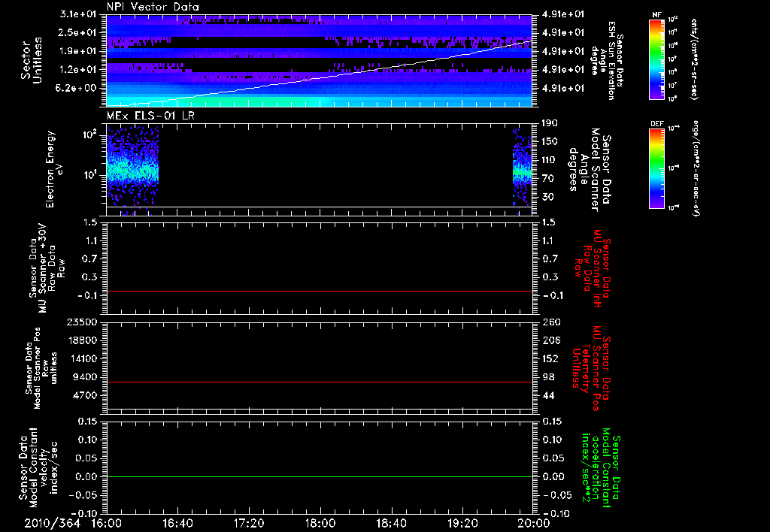Click the 23500 tick value
Image resolution: width=770 pixels, height=532 pixels.
[x=81, y=322]
